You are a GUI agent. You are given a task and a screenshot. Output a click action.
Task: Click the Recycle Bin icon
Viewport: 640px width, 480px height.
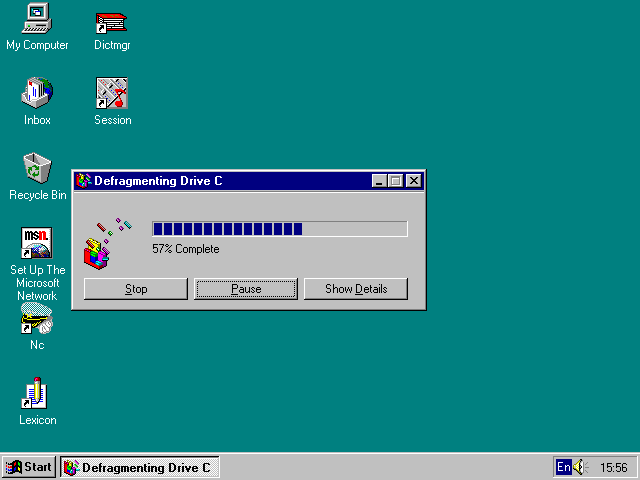[37, 169]
